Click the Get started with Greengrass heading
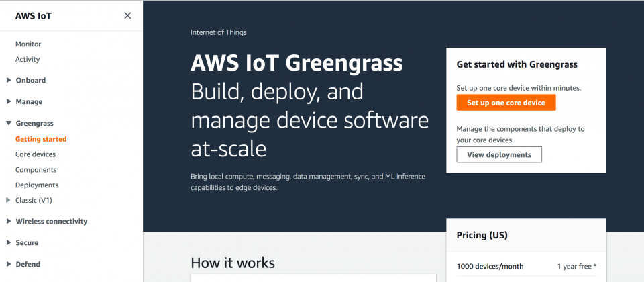 517,64
